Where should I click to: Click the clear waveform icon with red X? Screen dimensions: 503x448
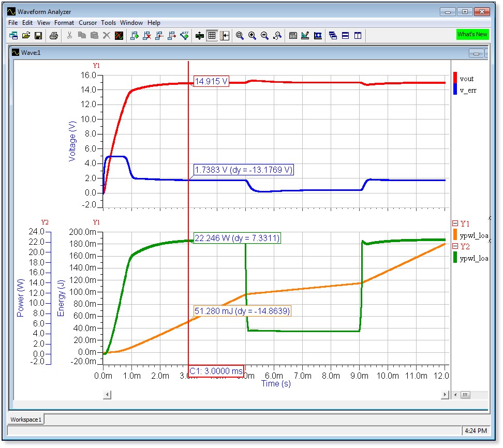point(119,36)
